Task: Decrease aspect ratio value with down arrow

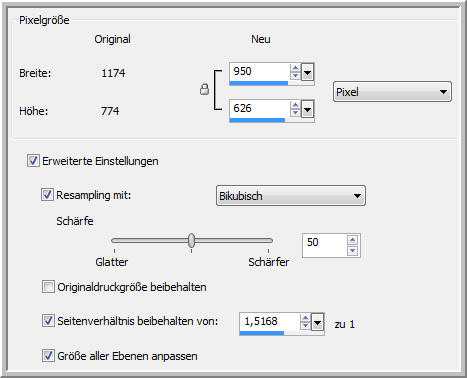Action: 305,325
